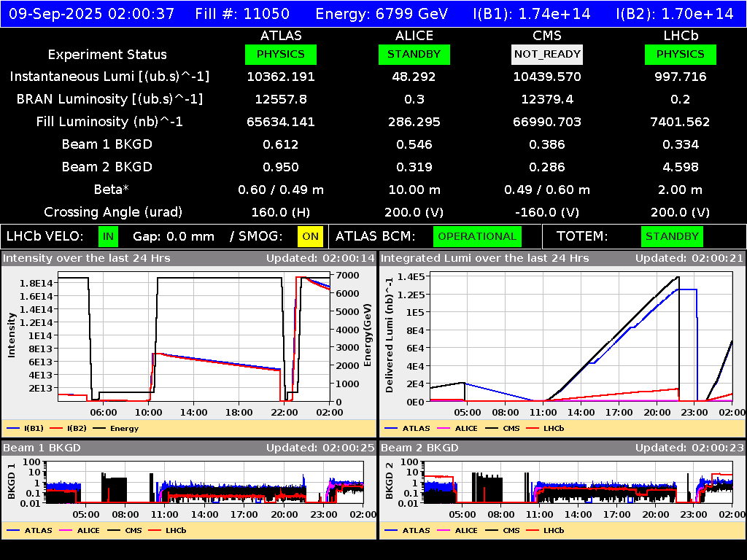
Task: Click the date-time 09-Sep-2025 02:00:37
Action: [91, 14]
